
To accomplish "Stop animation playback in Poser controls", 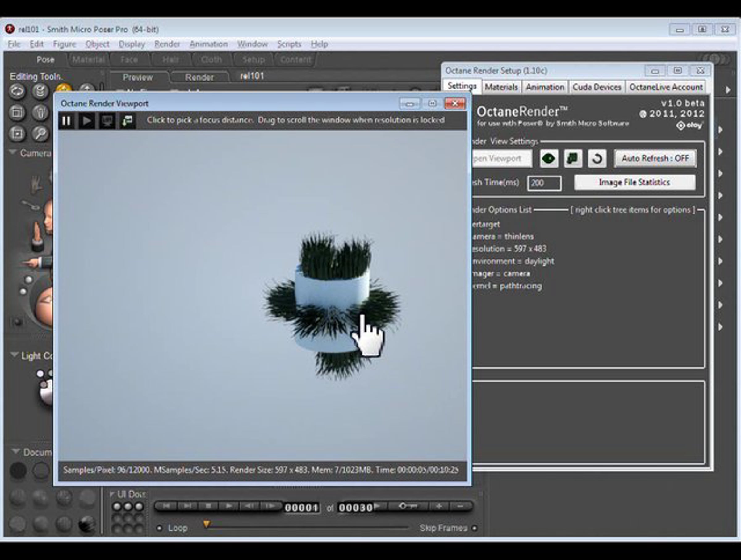I will click(208, 506).
